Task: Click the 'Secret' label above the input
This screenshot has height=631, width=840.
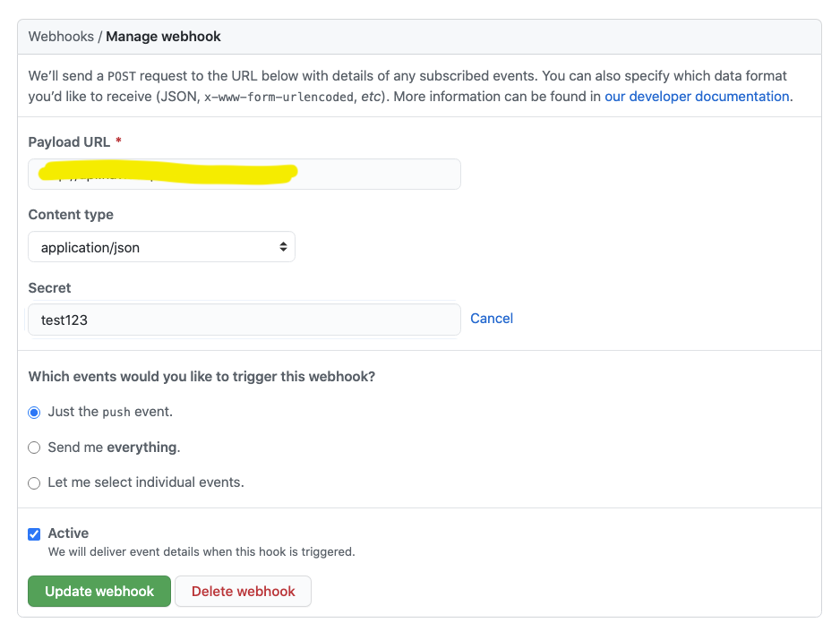Action: pyautogui.click(x=49, y=288)
